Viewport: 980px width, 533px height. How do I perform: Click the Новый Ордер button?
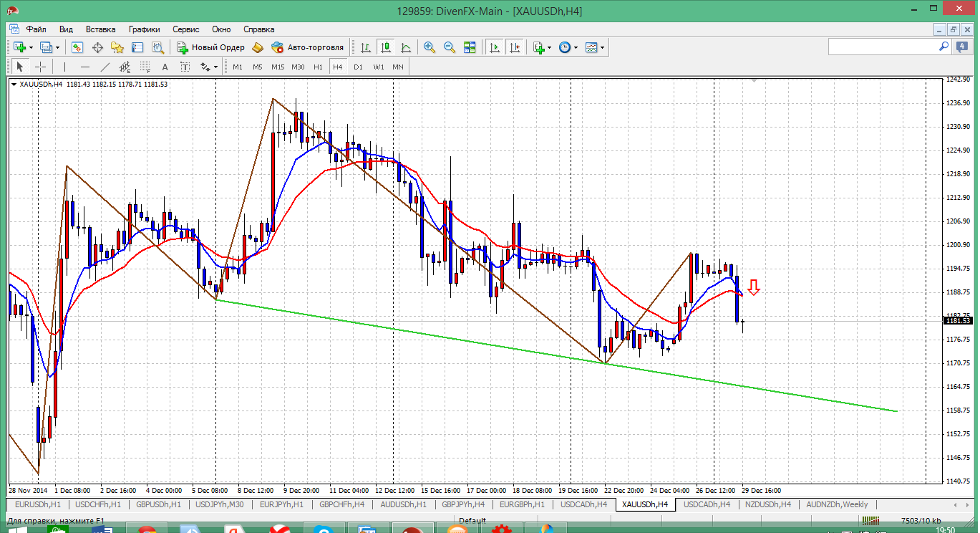(211, 47)
